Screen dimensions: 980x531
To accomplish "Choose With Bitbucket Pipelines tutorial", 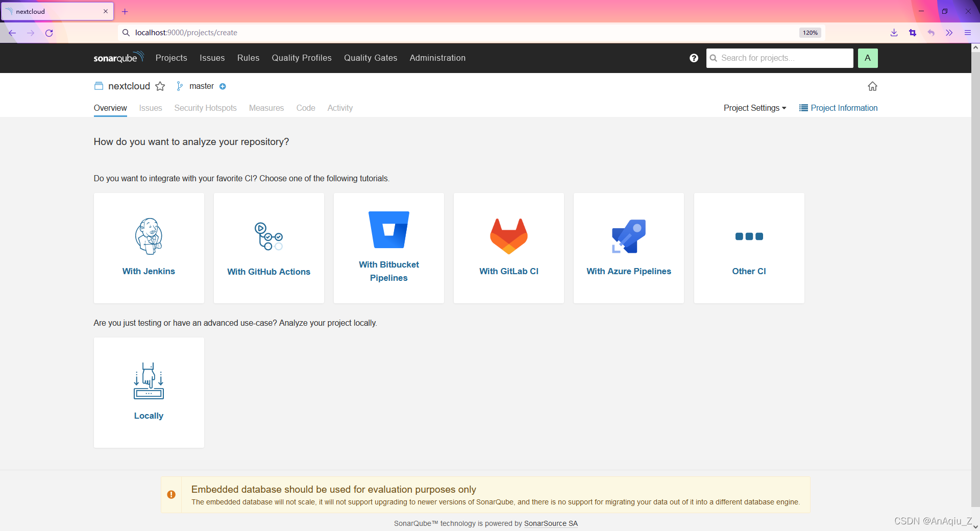I will (x=389, y=248).
